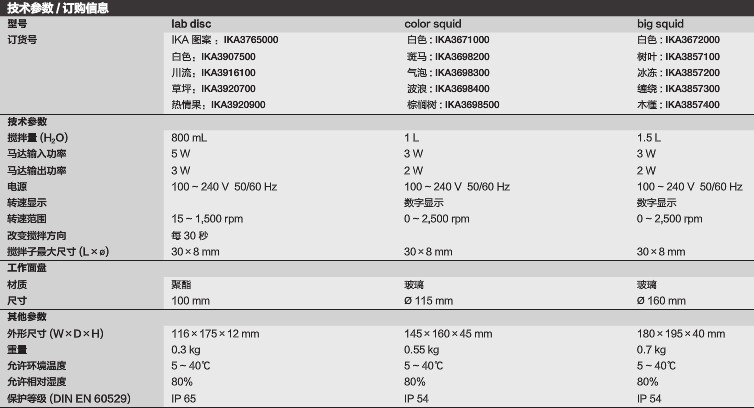Click the '180 × 195 × 40 mm' dimensions value

tap(681, 333)
